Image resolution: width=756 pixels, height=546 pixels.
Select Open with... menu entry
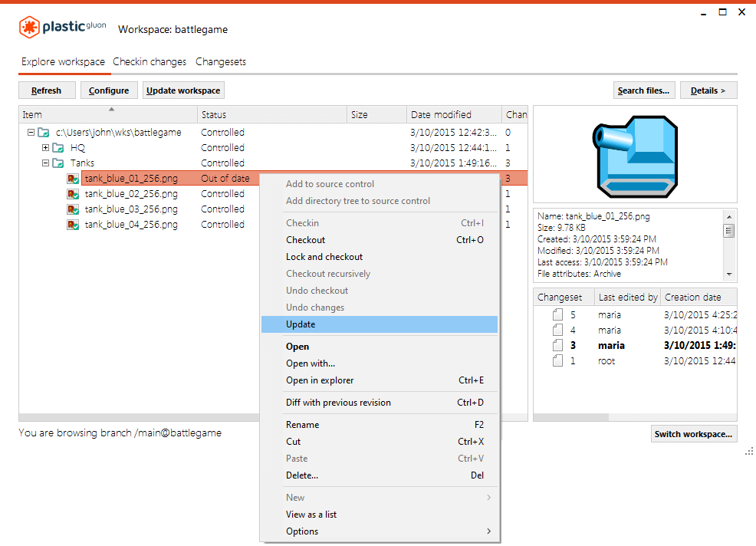(x=380, y=363)
